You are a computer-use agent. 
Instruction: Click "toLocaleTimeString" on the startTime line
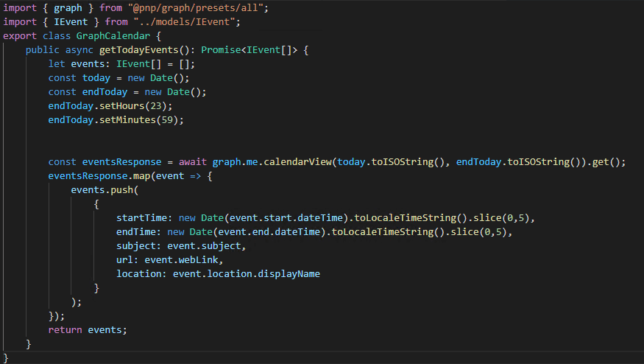point(405,217)
